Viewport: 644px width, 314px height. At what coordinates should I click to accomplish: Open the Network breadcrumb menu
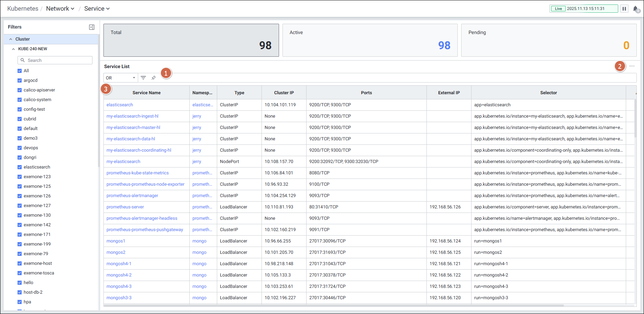(60, 9)
